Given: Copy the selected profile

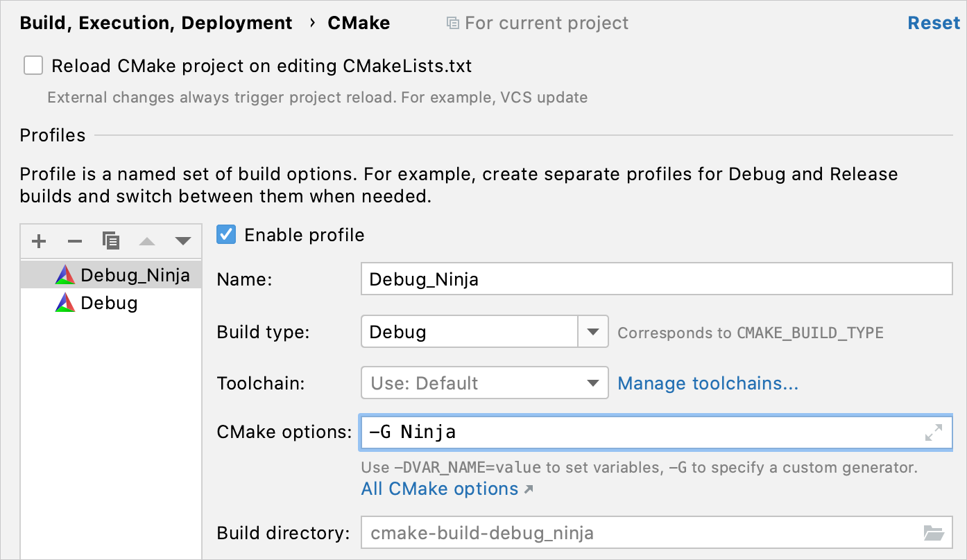Looking at the screenshot, I should [111, 241].
